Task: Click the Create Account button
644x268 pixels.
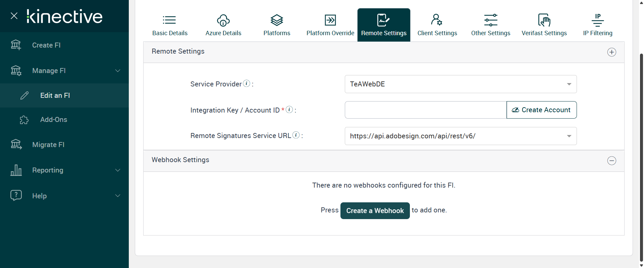Action: (541, 110)
